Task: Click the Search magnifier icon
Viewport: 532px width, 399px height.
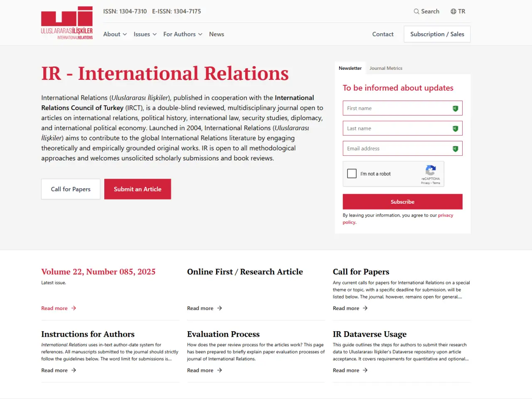Action: click(416, 12)
